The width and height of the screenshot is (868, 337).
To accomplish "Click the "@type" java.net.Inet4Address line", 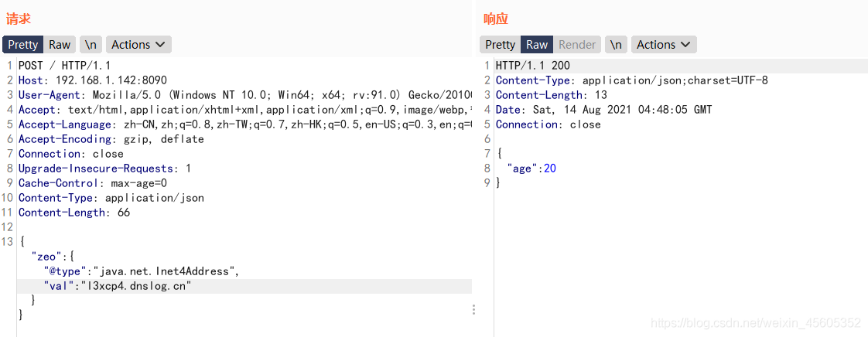I will [x=141, y=271].
